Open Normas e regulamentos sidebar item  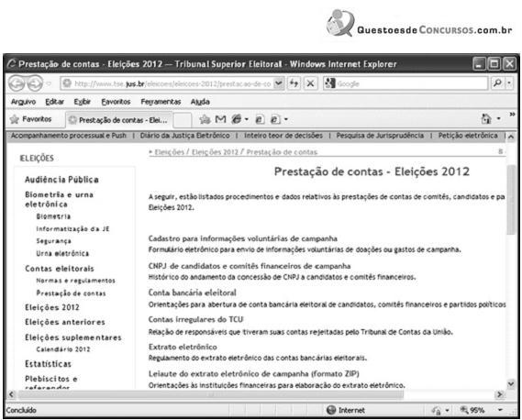tap(75, 281)
